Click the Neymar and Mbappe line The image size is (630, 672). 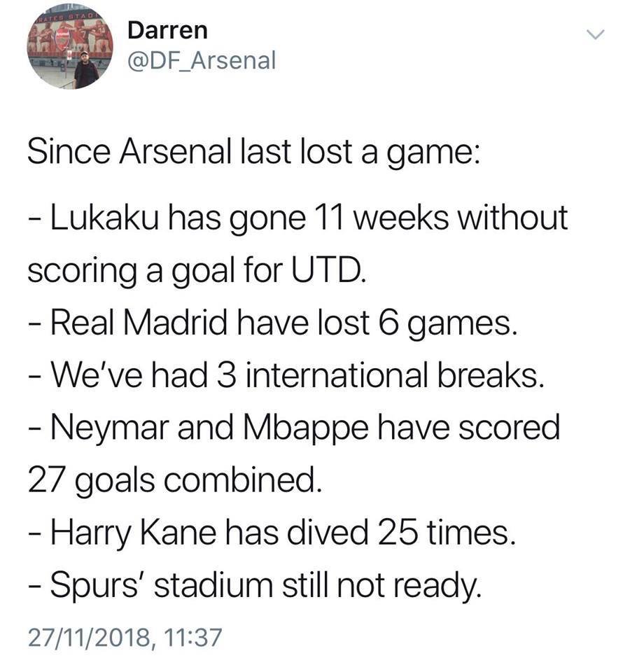[294, 427]
